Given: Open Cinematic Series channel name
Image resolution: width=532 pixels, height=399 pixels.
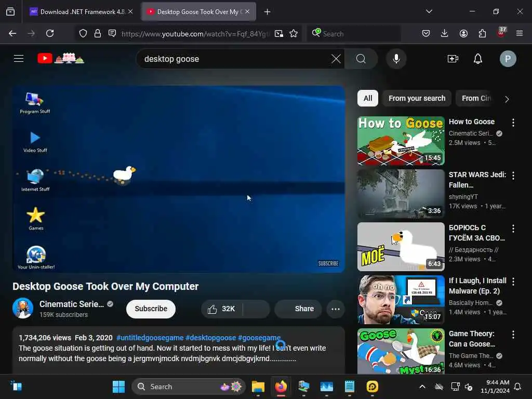Looking at the screenshot, I should (x=72, y=304).
